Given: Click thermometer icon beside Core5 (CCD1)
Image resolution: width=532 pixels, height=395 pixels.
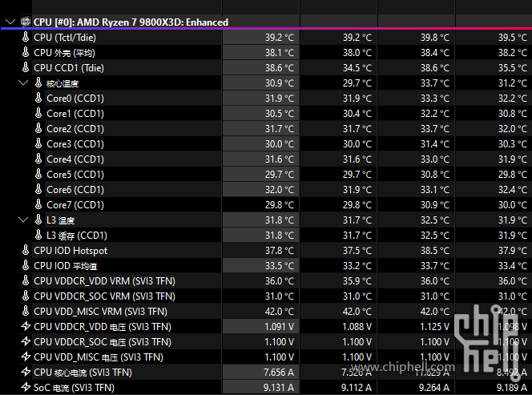Looking at the screenshot, I should [x=38, y=174].
